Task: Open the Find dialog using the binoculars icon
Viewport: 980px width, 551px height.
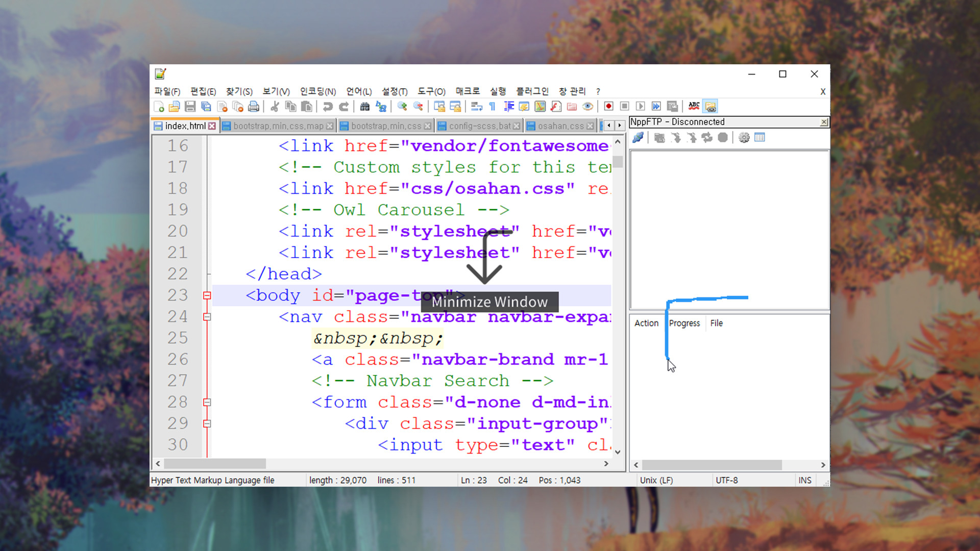Action: [x=365, y=106]
